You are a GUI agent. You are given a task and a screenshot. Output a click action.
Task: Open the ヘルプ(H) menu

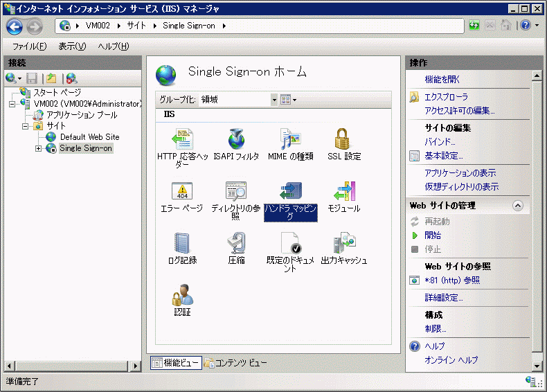pyautogui.click(x=113, y=46)
